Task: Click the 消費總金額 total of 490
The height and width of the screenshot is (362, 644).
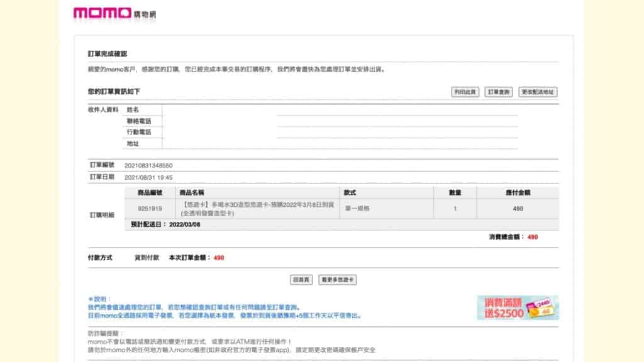Action: tap(532, 237)
